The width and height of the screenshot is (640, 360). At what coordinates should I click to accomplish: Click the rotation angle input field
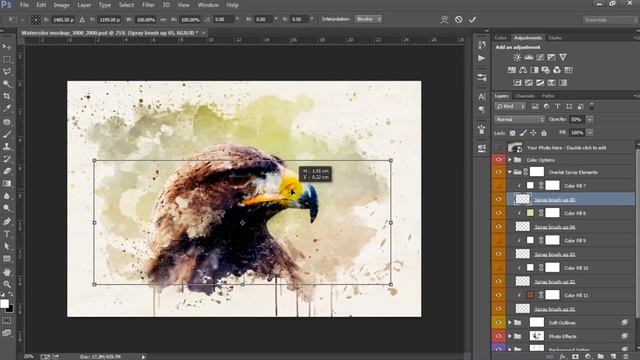(223, 19)
